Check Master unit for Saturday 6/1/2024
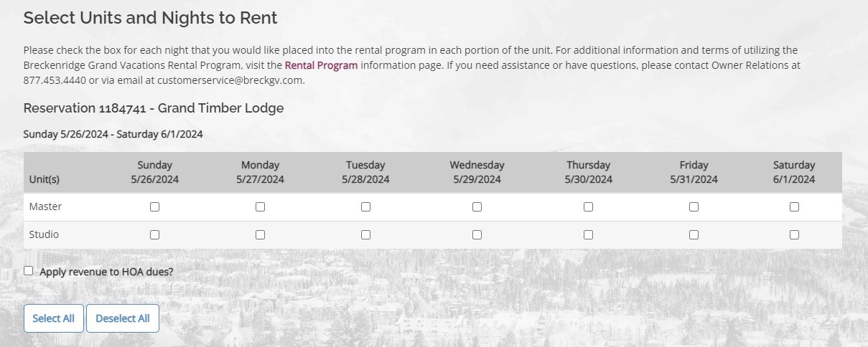The height and width of the screenshot is (347, 868). 794,207
